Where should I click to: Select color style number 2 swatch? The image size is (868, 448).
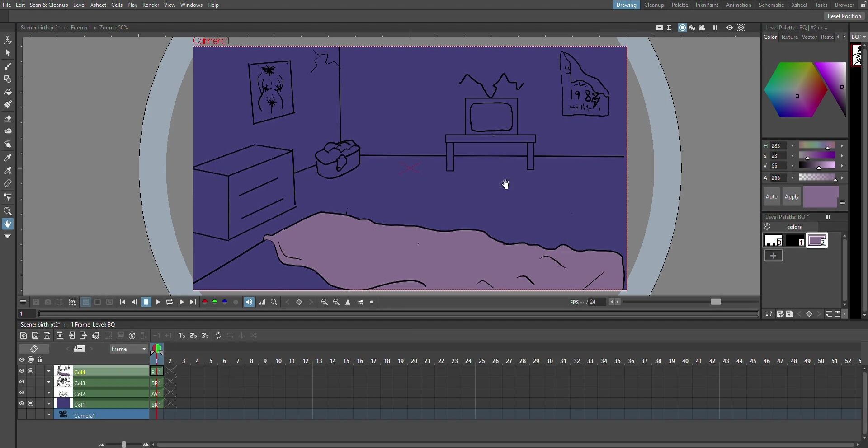(x=817, y=241)
